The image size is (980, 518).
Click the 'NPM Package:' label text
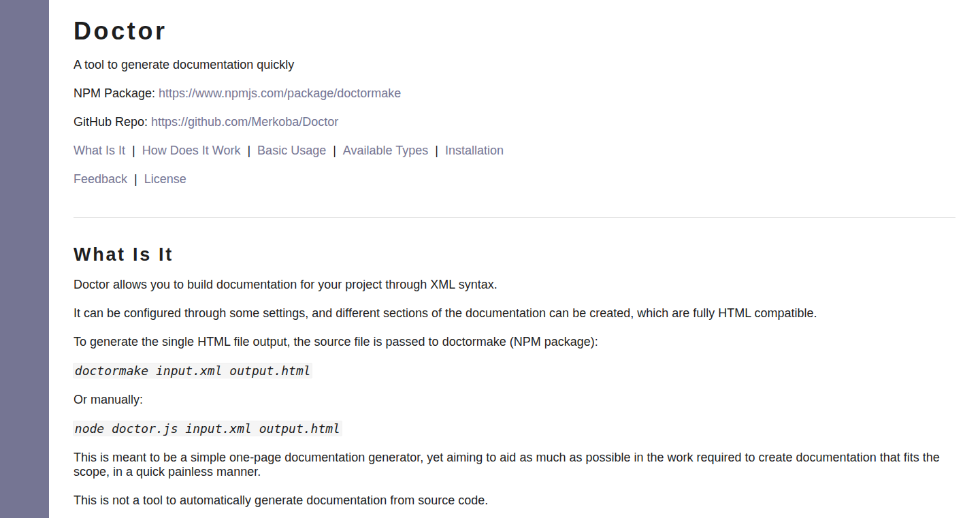point(114,93)
